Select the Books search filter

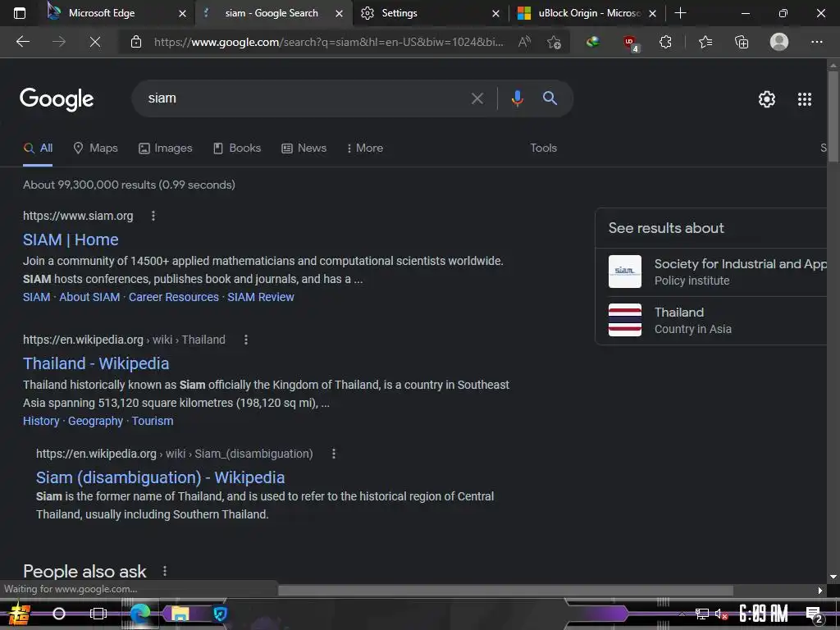pos(237,148)
